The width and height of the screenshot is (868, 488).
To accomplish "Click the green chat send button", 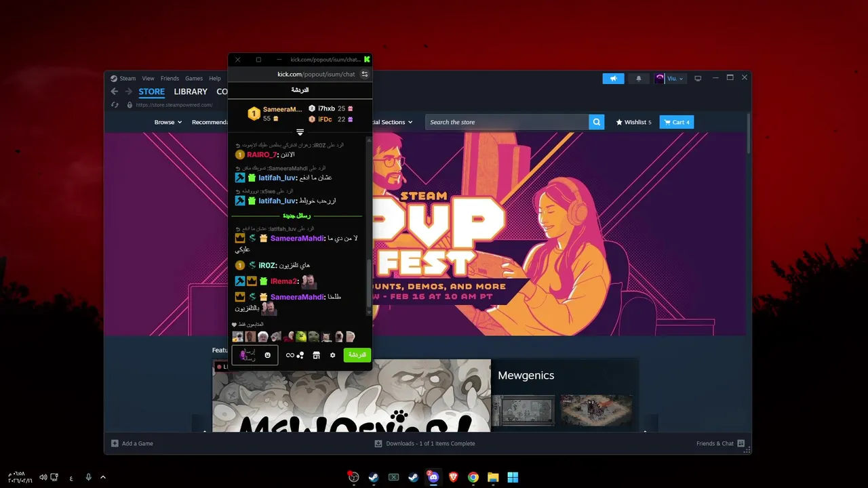I will [x=357, y=355].
